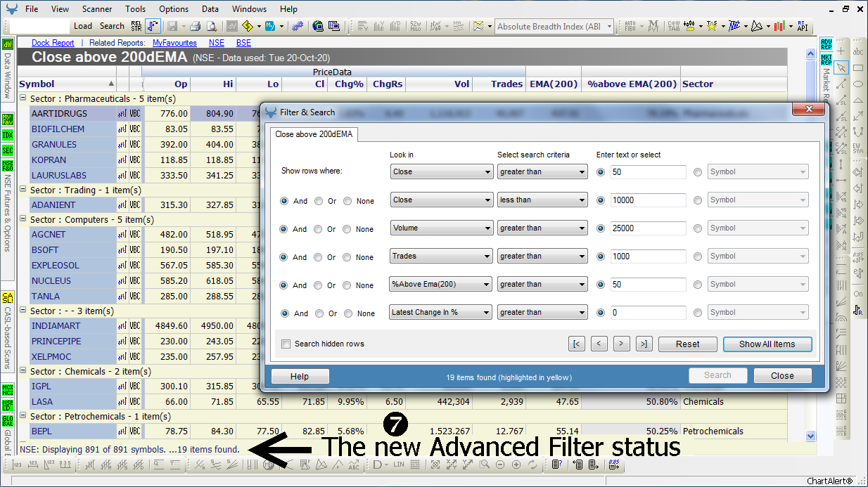
Task: Select the ADV REP icon on right strip
Action: pos(826,44)
